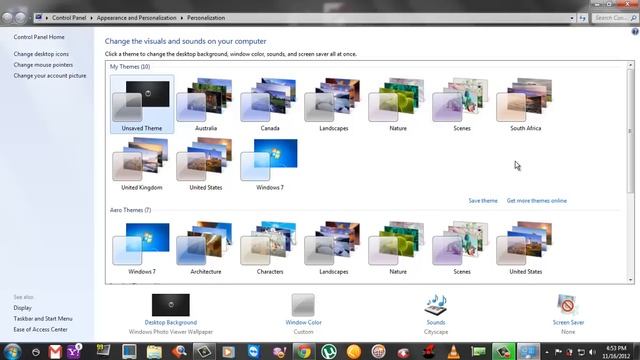Screen dimensions: 640x360
Task: Click the Save theme link
Action: [483, 201]
